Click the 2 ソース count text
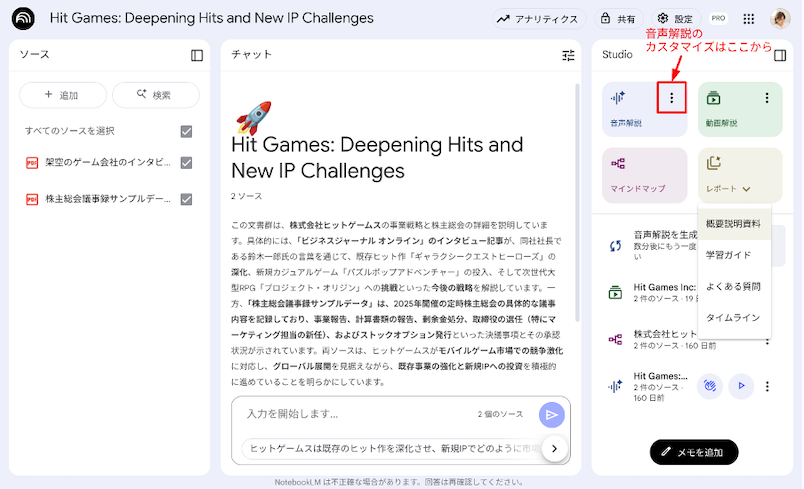This screenshot has height=489, width=804. pyautogui.click(x=247, y=196)
